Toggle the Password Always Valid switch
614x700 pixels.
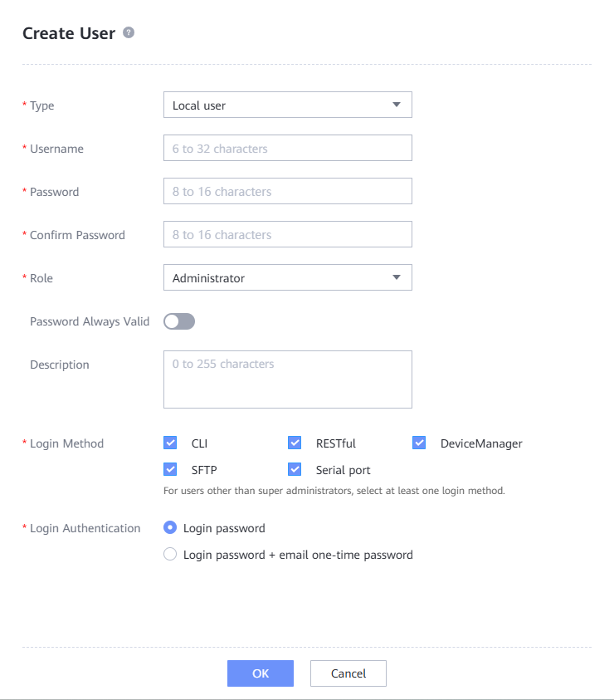click(179, 321)
